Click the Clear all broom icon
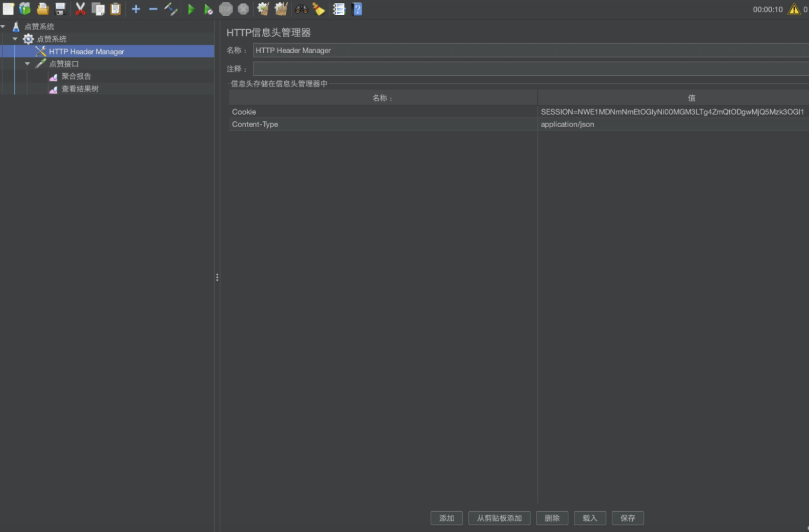This screenshot has height=532, width=809. 281,9
